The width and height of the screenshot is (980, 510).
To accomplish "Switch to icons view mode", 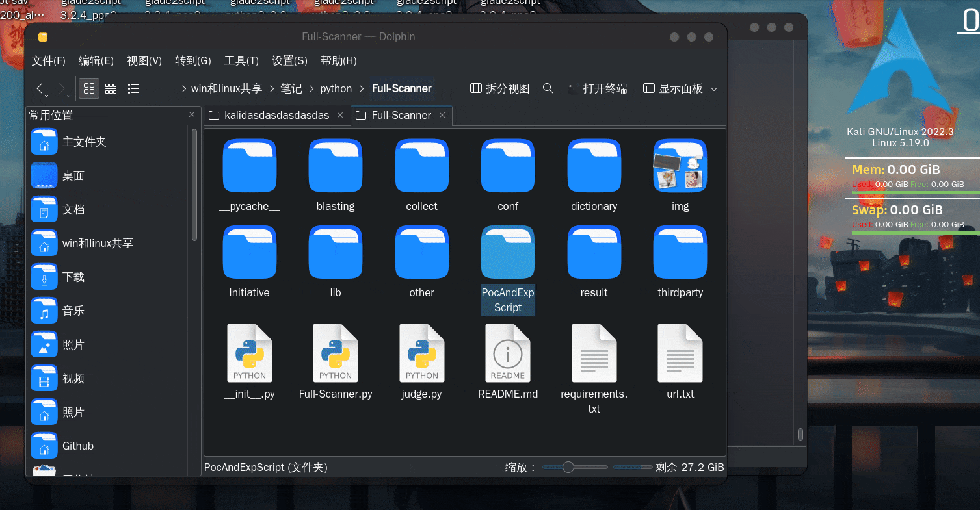I will pos(89,88).
